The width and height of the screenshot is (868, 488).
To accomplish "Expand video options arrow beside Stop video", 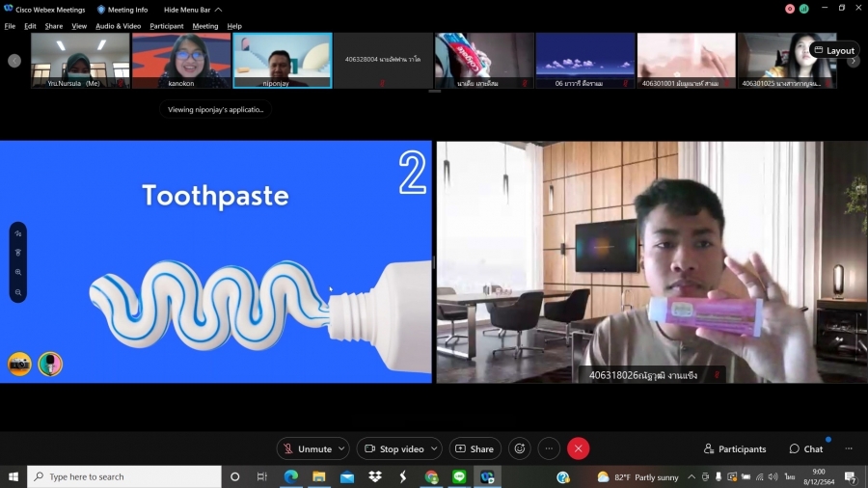I will 435,448.
